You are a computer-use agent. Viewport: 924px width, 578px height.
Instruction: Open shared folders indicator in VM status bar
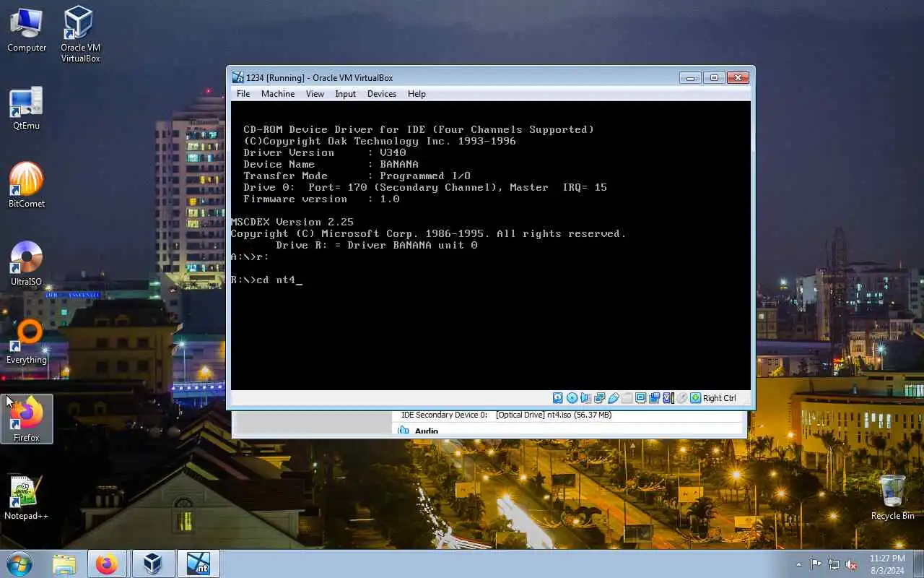(x=627, y=398)
